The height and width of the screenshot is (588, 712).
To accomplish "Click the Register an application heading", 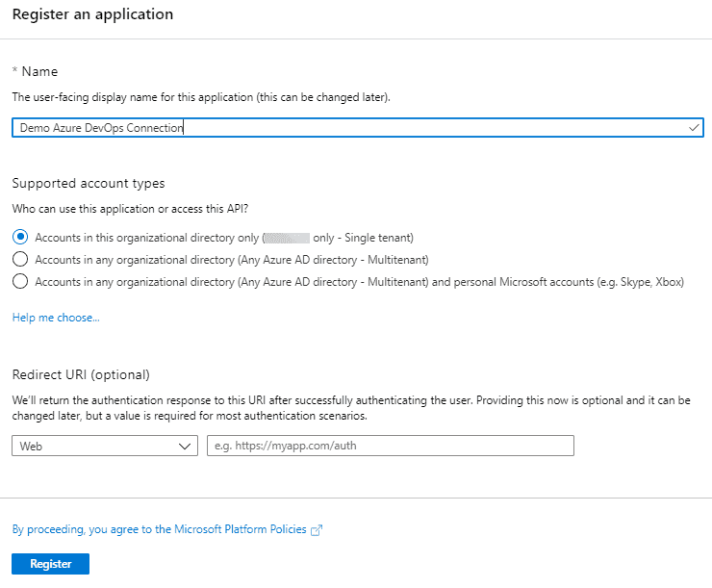I will pos(92,14).
